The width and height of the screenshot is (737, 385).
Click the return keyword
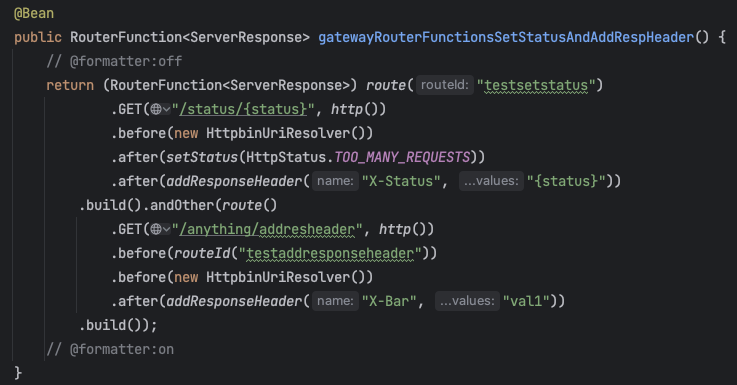coord(70,85)
